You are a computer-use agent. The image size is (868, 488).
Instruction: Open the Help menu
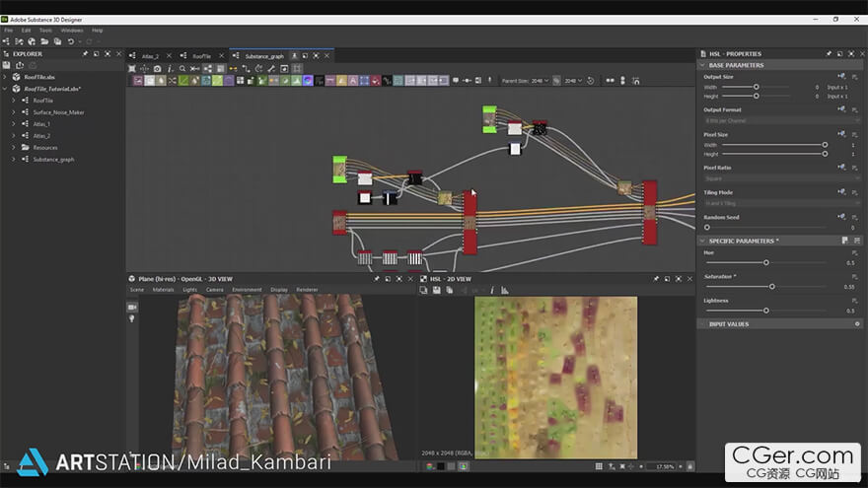[98, 31]
